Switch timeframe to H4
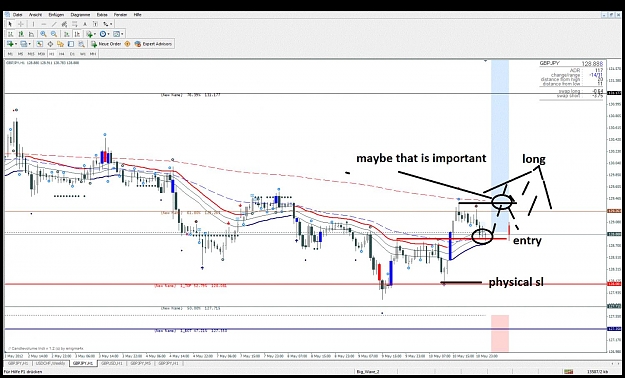625x378 pixels. (x=61, y=53)
